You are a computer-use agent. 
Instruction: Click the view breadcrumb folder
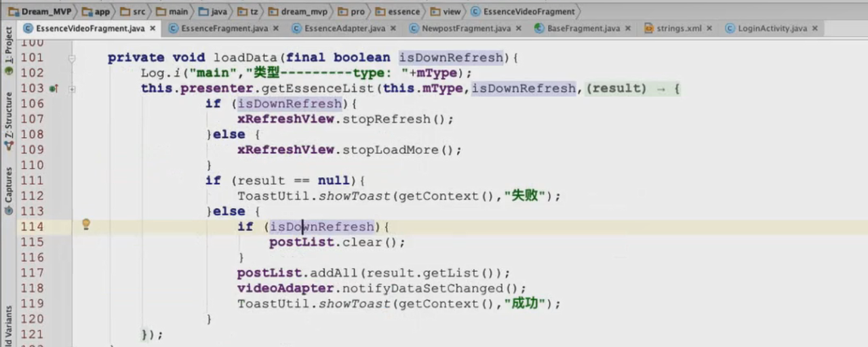(x=445, y=11)
